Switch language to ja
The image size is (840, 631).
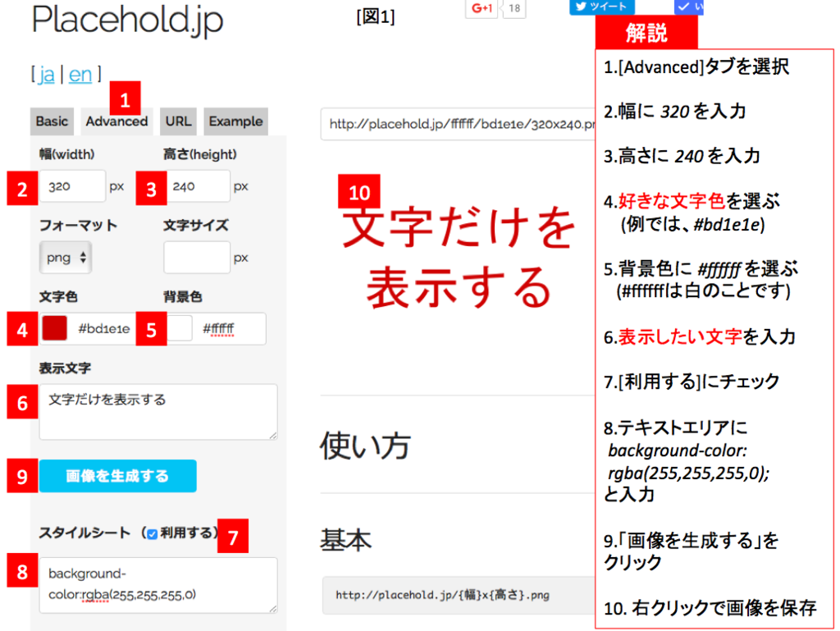(x=47, y=74)
